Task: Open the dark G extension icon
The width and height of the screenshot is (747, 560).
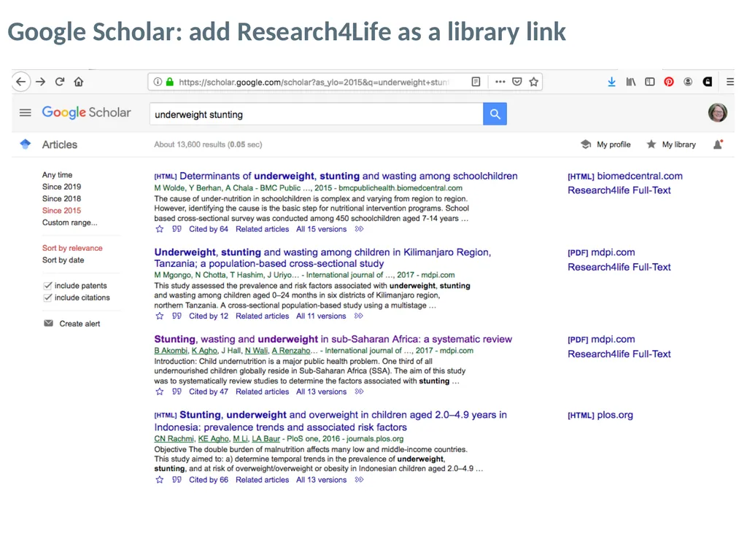Action: 708,82
